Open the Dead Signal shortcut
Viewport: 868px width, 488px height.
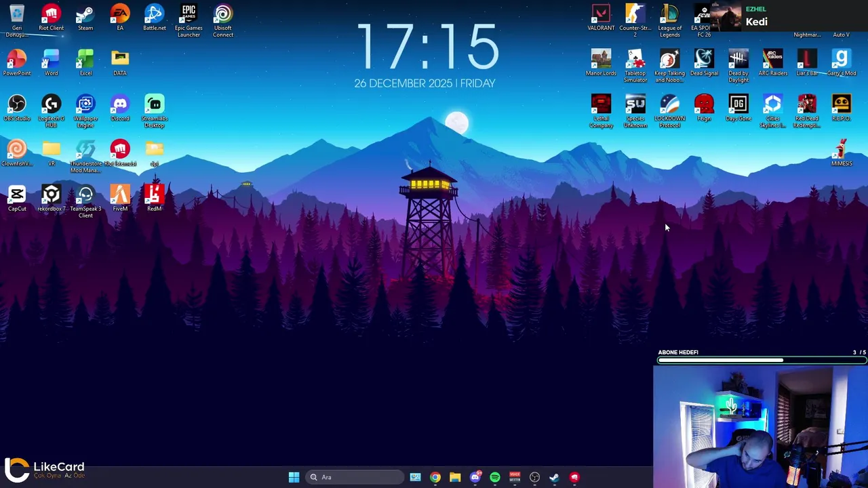[704, 62]
